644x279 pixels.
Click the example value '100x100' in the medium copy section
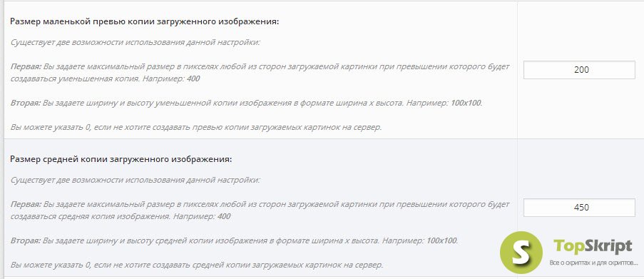tap(442, 240)
